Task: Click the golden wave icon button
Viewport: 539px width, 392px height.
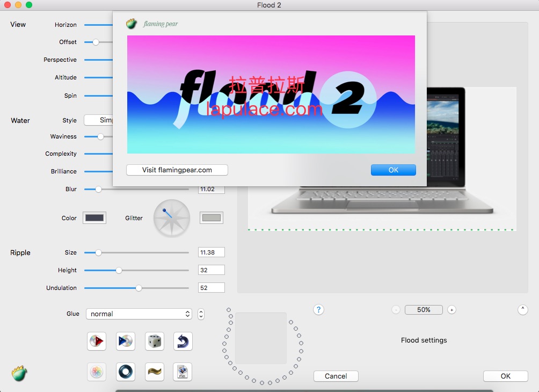Action: tap(154, 372)
